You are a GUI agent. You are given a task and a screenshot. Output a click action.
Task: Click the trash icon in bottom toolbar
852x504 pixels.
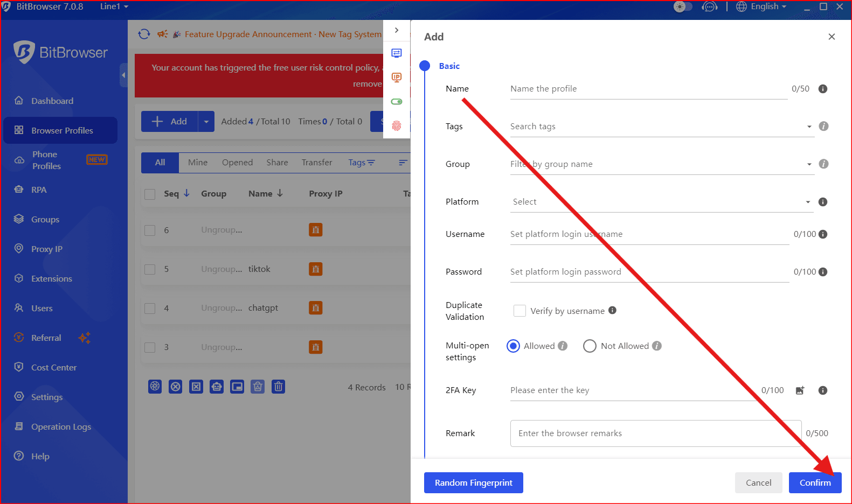point(278,387)
